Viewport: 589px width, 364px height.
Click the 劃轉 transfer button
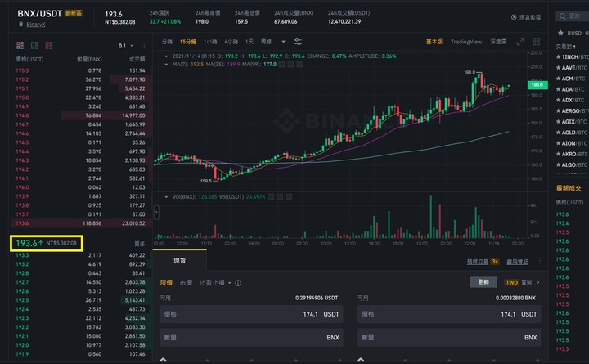[x=483, y=282]
